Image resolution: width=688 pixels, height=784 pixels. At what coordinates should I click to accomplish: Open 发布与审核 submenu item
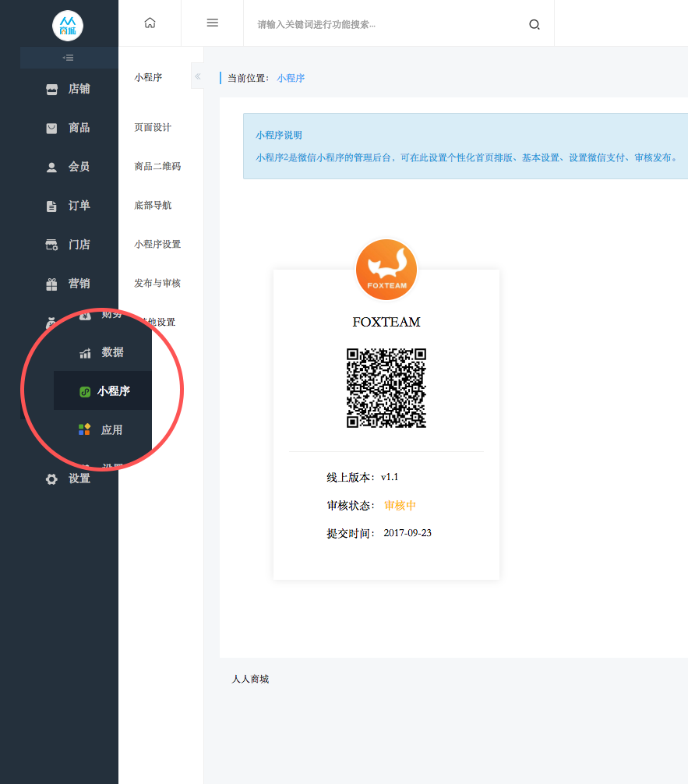coord(157,283)
